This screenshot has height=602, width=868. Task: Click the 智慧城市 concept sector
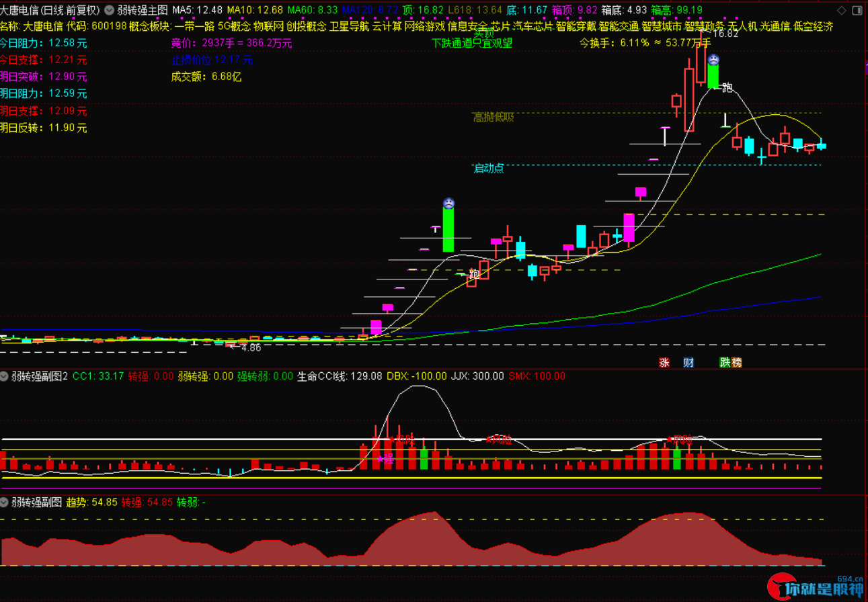pyautogui.click(x=662, y=26)
